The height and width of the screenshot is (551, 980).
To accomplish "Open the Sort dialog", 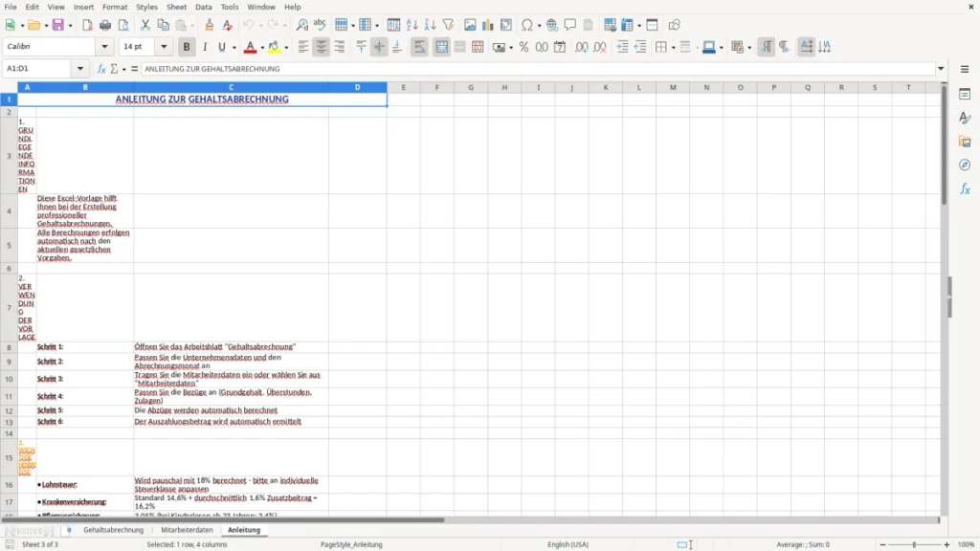I will 393,25.
